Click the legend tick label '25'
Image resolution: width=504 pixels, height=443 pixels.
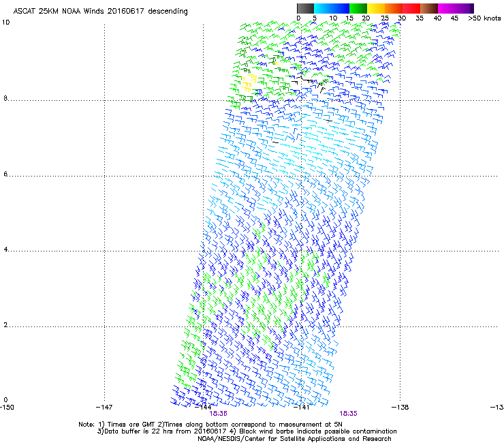pos(385,18)
